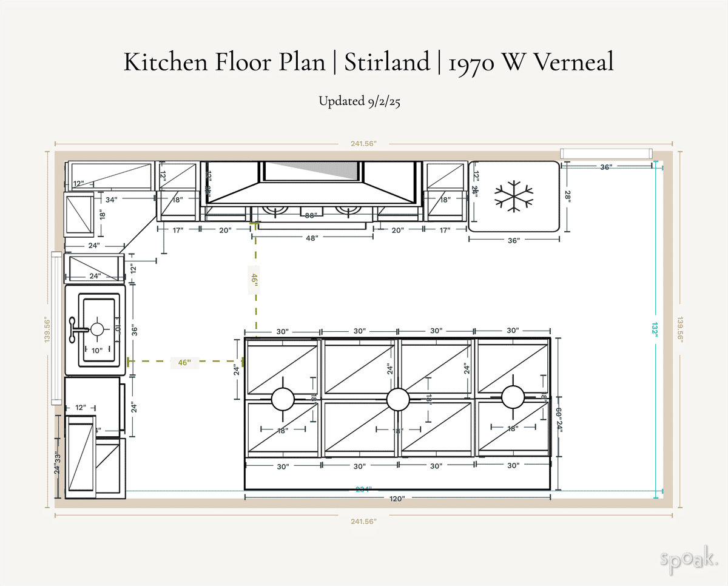
Task: Click the leftmost island burner circle
Action: (282, 399)
